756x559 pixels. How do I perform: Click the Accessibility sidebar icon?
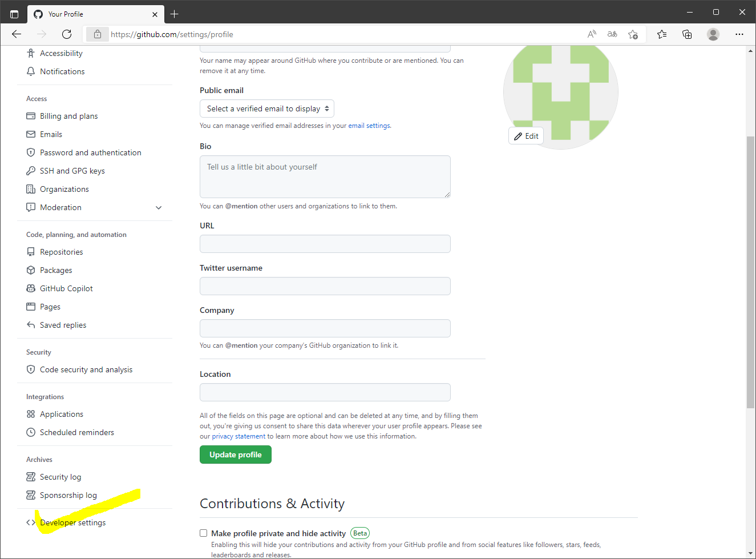click(x=31, y=53)
